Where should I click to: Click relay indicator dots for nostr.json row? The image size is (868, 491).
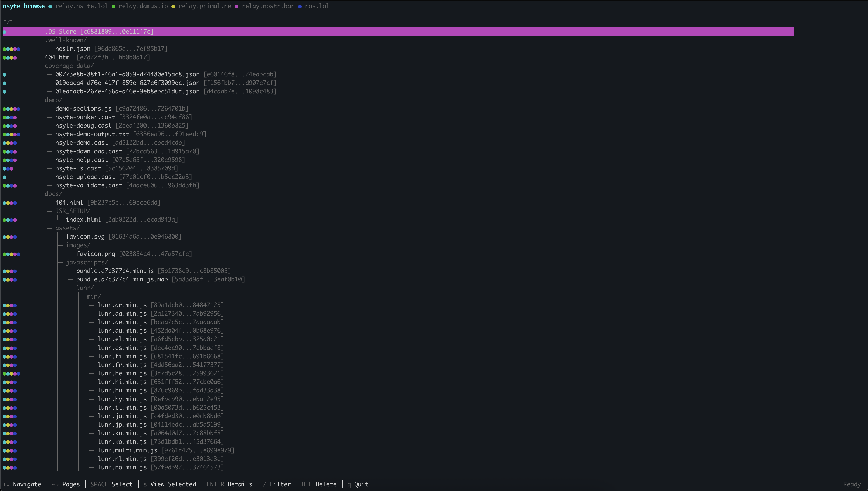coord(11,49)
